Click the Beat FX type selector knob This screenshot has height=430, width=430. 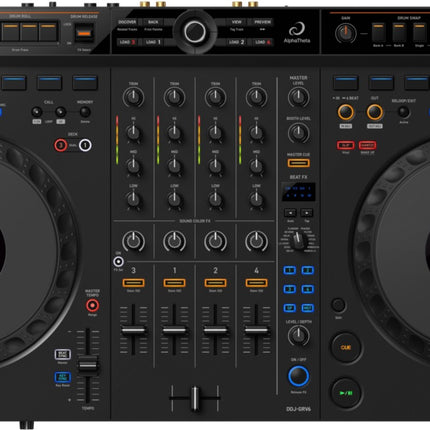pyautogui.click(x=299, y=241)
